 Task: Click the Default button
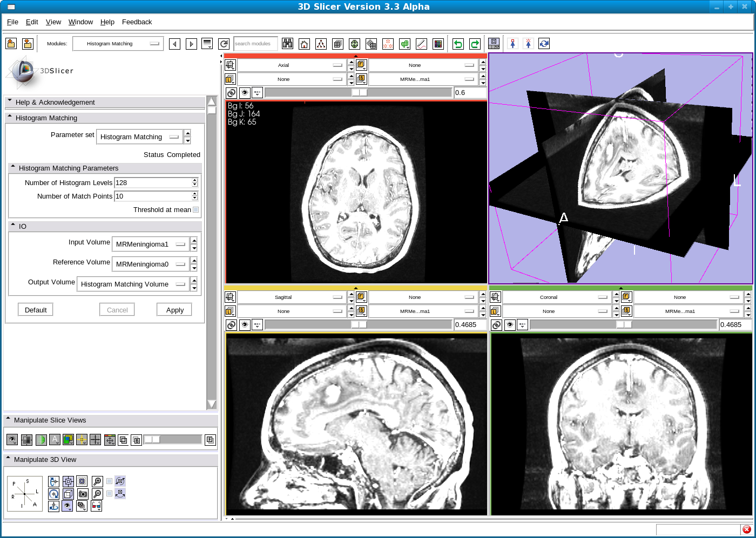(36, 310)
